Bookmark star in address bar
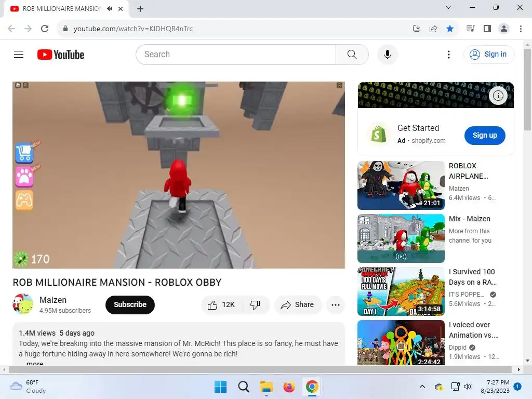532x399 pixels. (x=450, y=29)
